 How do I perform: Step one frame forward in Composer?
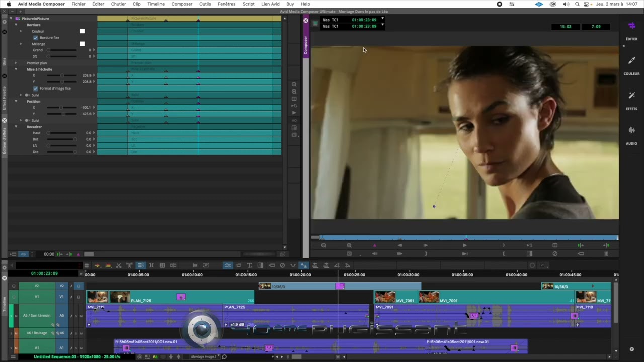[x=426, y=245]
